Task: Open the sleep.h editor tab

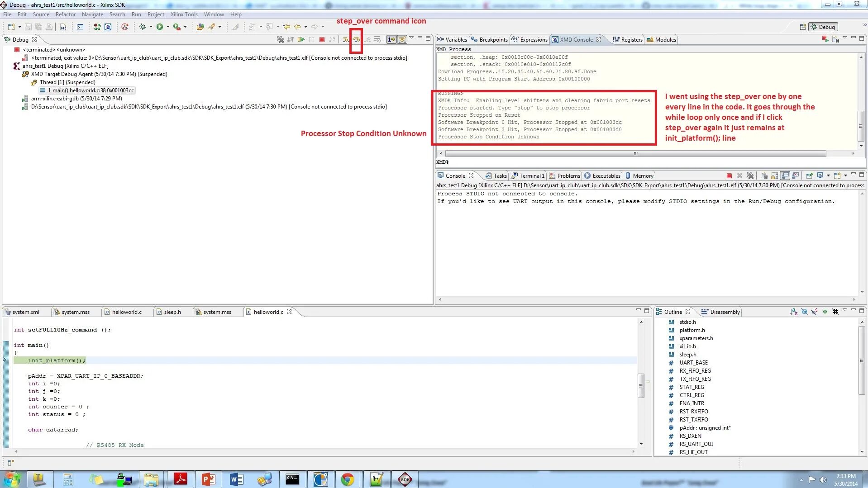Action: [168, 312]
